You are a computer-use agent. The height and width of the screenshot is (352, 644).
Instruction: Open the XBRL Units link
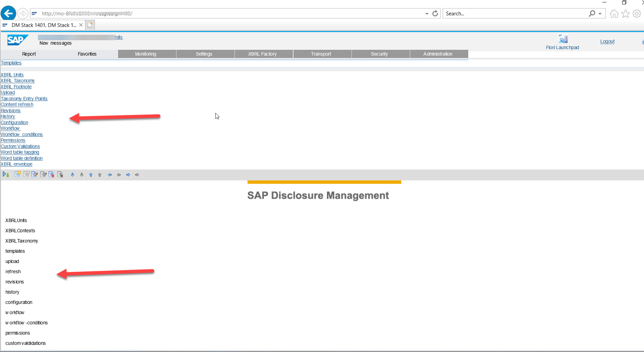point(12,75)
